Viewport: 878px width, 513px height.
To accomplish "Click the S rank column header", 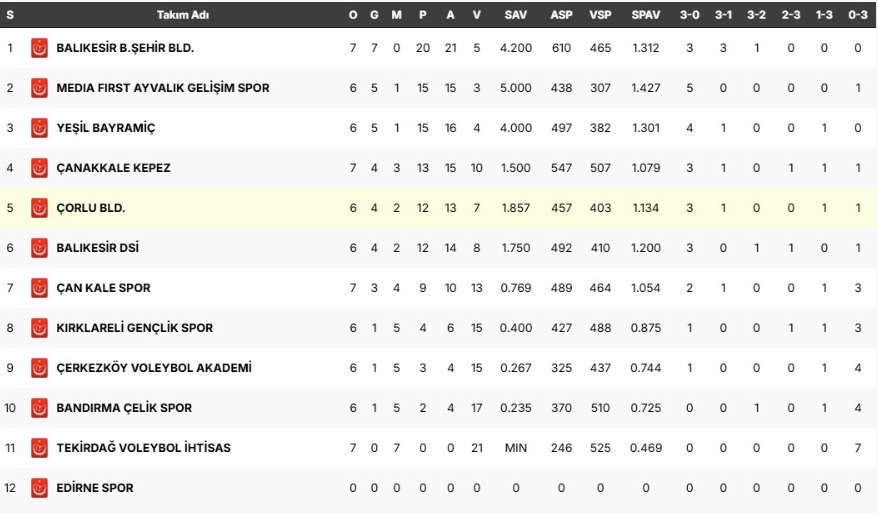I will click(10, 15).
